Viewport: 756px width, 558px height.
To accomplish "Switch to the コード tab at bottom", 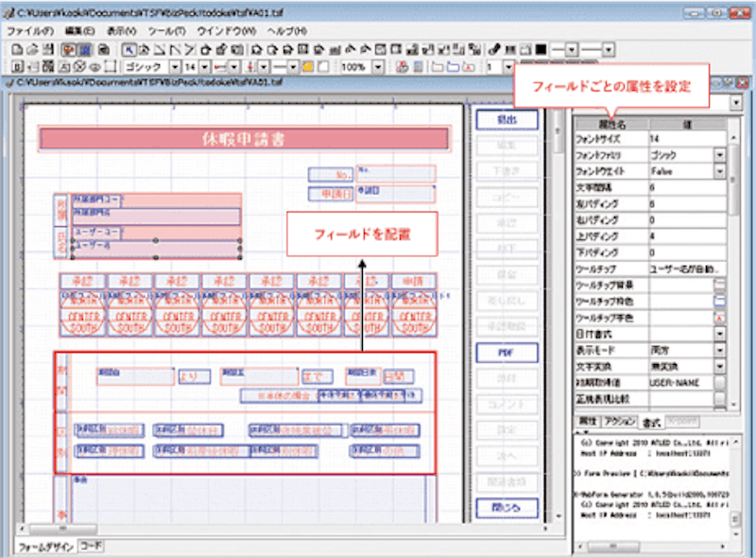I will pyautogui.click(x=92, y=547).
